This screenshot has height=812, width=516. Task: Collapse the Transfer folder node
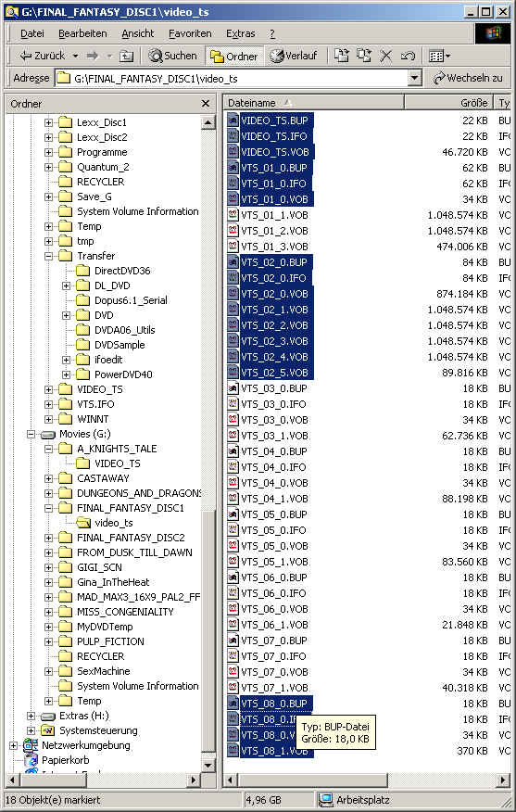[x=49, y=256]
